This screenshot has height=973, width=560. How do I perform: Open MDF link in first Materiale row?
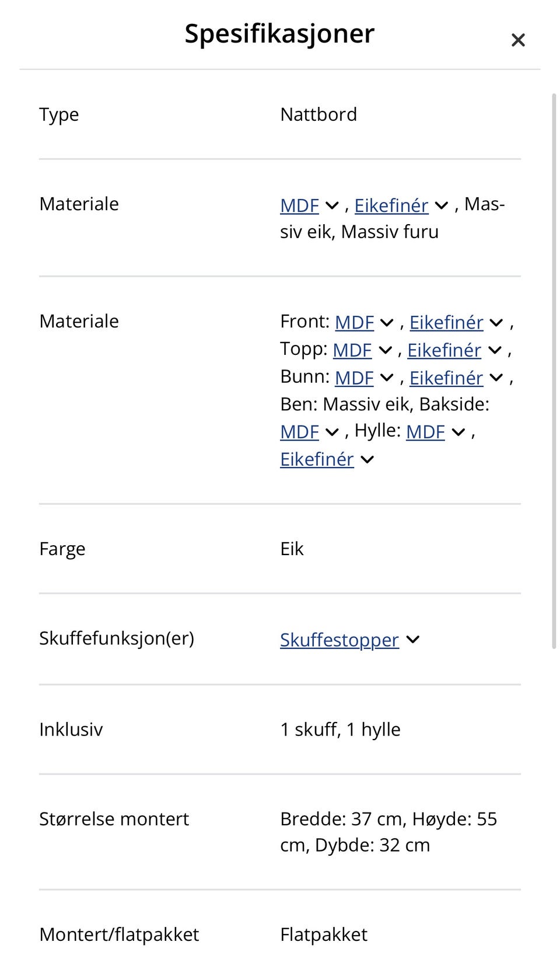[x=299, y=205]
